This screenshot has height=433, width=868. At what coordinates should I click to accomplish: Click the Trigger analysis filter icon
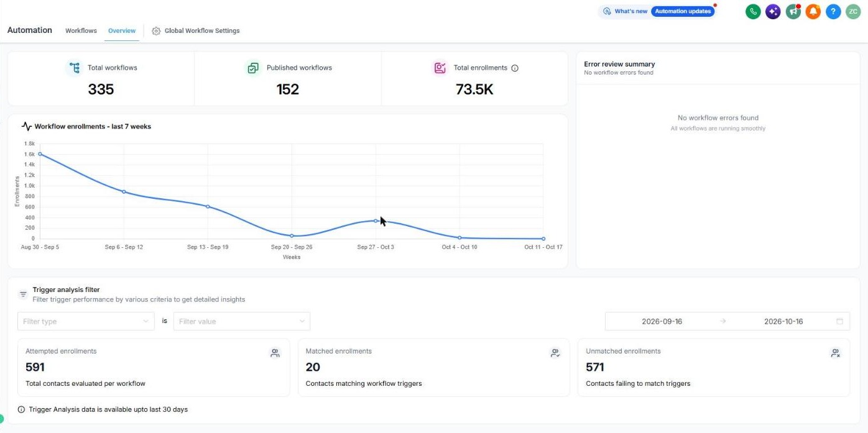pos(23,294)
